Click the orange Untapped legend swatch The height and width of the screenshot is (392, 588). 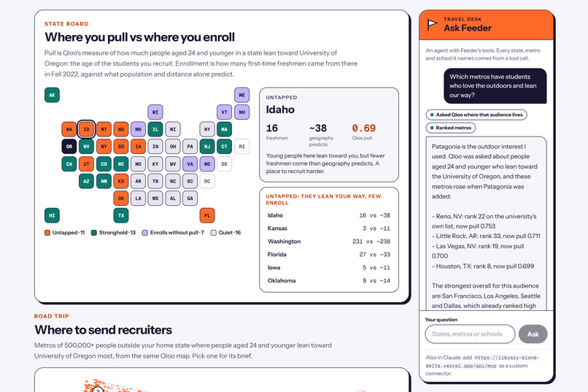[47, 233]
